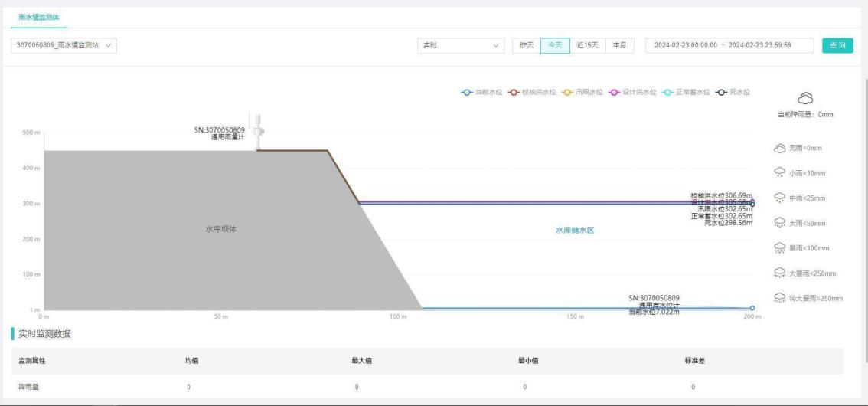The width and height of the screenshot is (868, 406).
Task: Click the rainstorm (暴雨<100mm) icon
Action: (780, 248)
